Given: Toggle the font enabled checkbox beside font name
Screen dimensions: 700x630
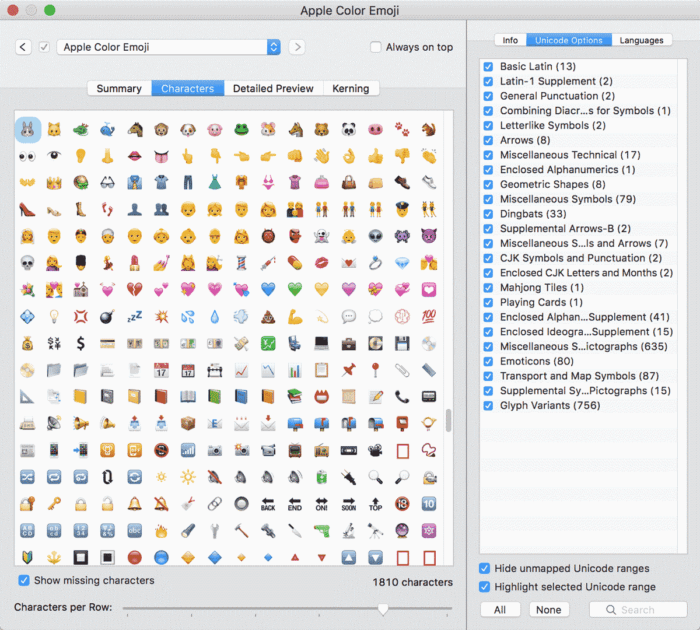Looking at the screenshot, I should (x=44, y=47).
